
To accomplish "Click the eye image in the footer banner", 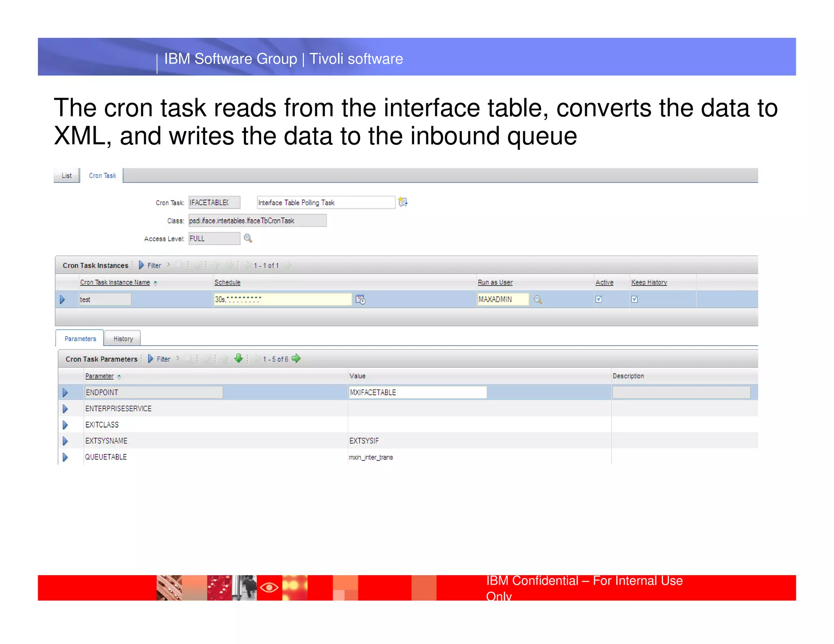I will coord(269,587).
